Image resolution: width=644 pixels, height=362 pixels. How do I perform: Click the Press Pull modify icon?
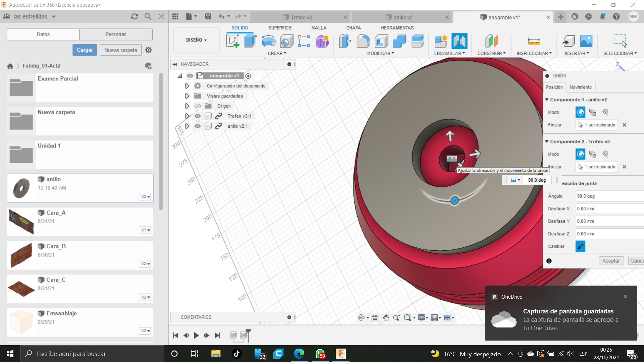coord(345,41)
